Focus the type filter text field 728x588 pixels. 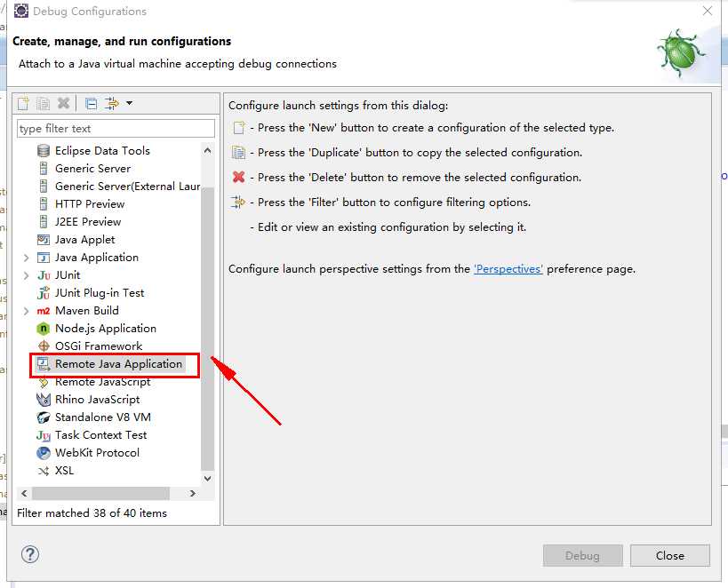tap(116, 129)
